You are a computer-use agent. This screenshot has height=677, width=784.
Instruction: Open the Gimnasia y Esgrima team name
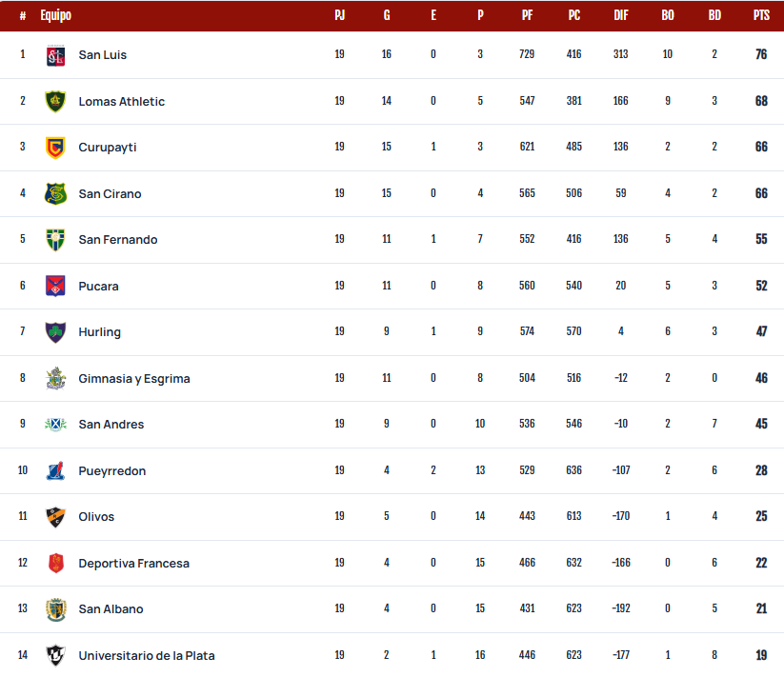tap(134, 379)
